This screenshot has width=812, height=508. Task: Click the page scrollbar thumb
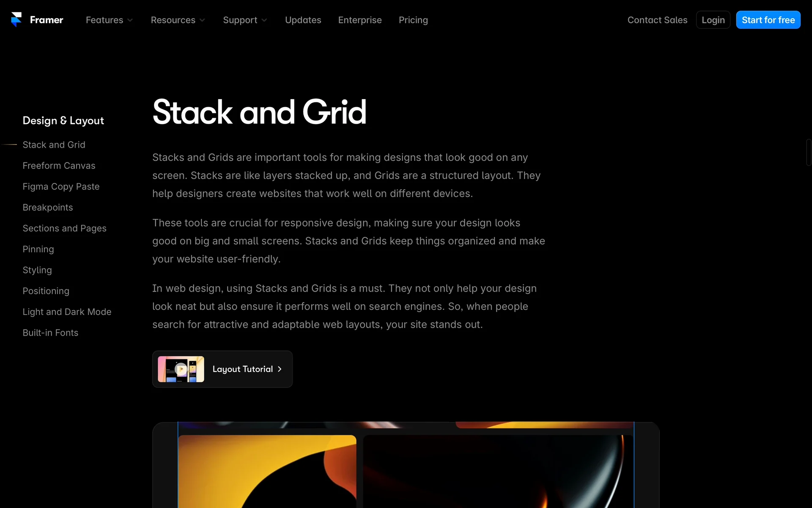tap(808, 152)
